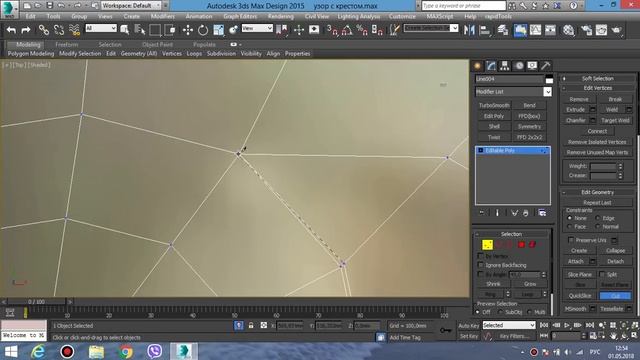Click the Bind to Space Warp icon
640x360 pixels.
point(74,30)
